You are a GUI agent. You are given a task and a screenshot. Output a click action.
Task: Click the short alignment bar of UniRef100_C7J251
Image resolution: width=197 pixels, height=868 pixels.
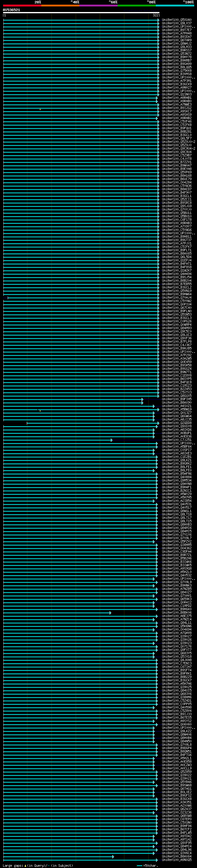click(x=58, y=440)
